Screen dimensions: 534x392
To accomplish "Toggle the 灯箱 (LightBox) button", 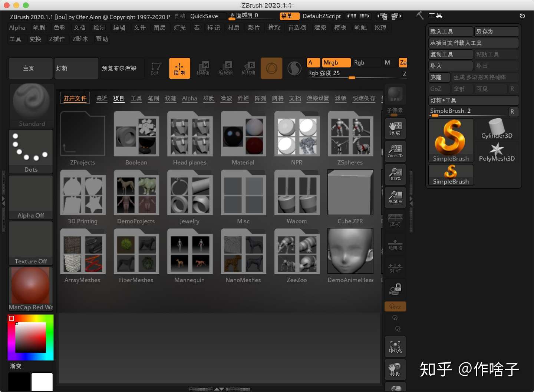I will [x=76, y=68].
